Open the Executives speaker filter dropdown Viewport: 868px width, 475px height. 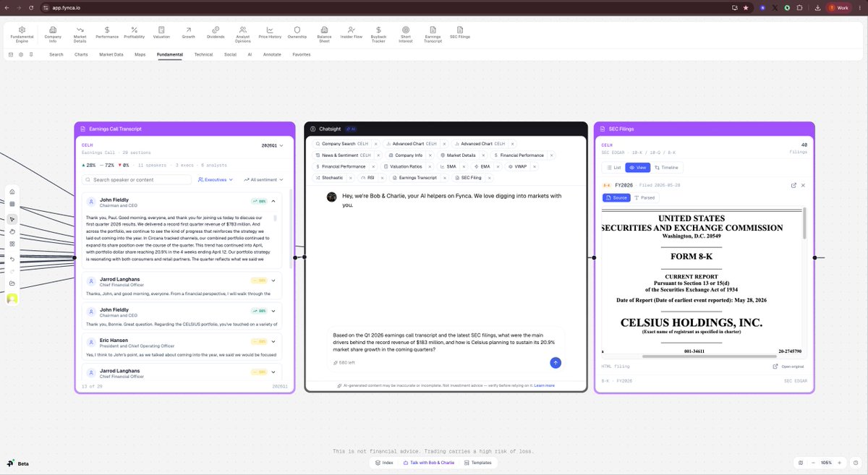pos(216,179)
